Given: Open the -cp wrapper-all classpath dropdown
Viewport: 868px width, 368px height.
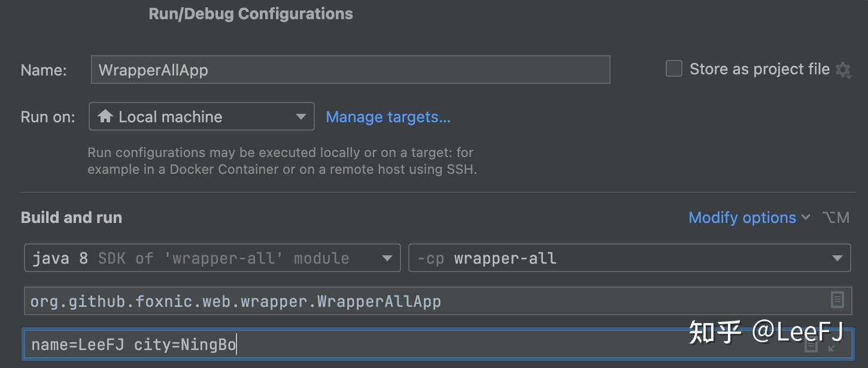Looking at the screenshot, I should click(x=837, y=258).
